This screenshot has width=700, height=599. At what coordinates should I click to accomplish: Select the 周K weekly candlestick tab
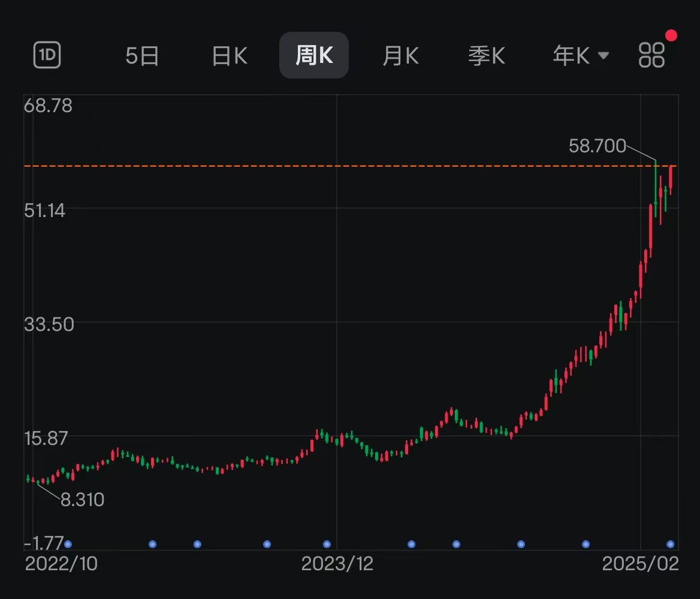pos(314,55)
